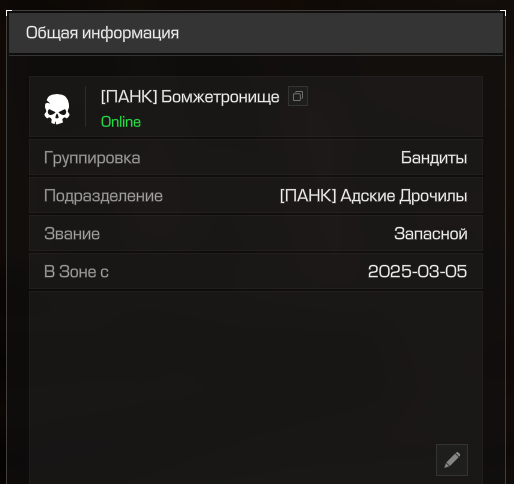Open the [ПАНК] Адские Дрочилы unit link
The image size is (514, 484).
[x=373, y=196]
